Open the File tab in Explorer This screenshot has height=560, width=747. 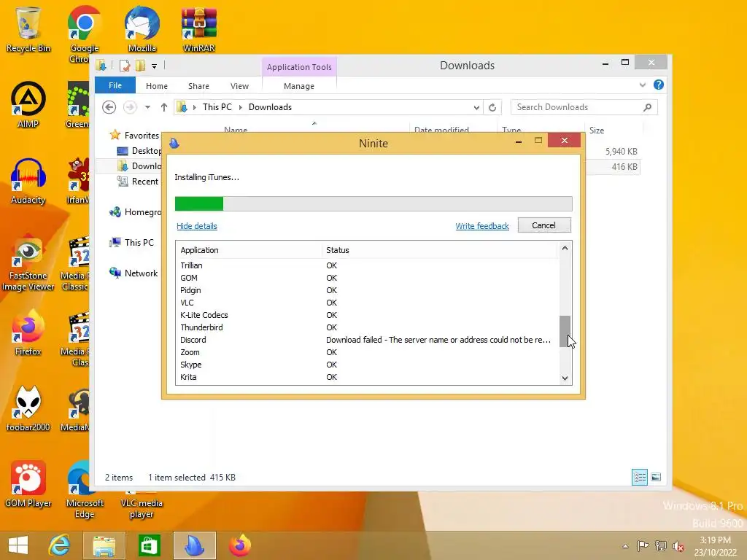tap(115, 85)
